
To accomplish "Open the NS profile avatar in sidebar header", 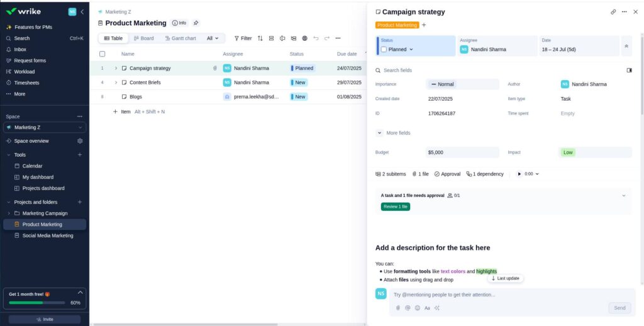I will coord(72,11).
